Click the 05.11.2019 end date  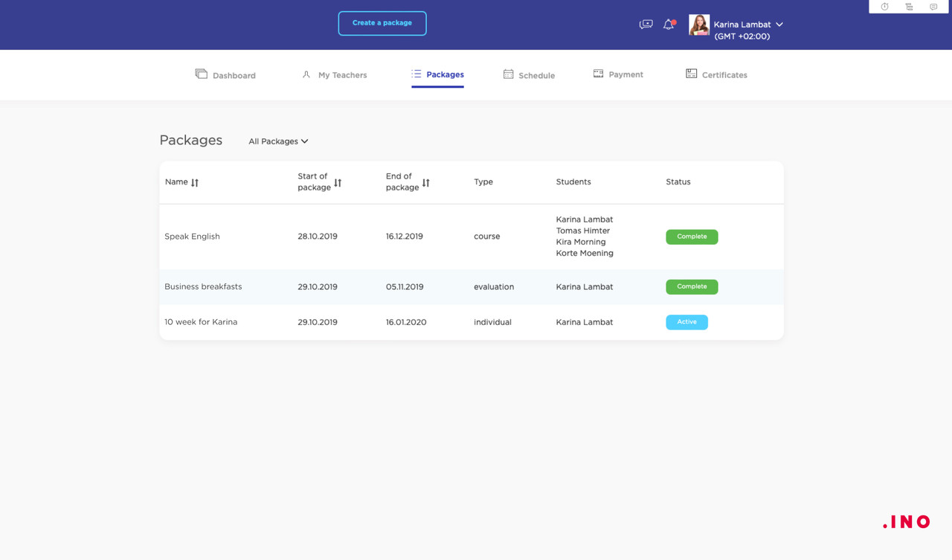coord(405,287)
